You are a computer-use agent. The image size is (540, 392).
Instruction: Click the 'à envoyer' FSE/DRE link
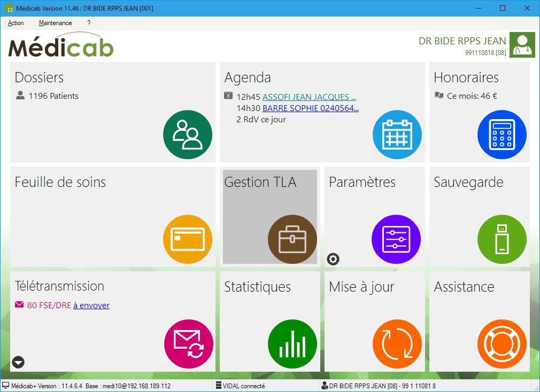91,305
